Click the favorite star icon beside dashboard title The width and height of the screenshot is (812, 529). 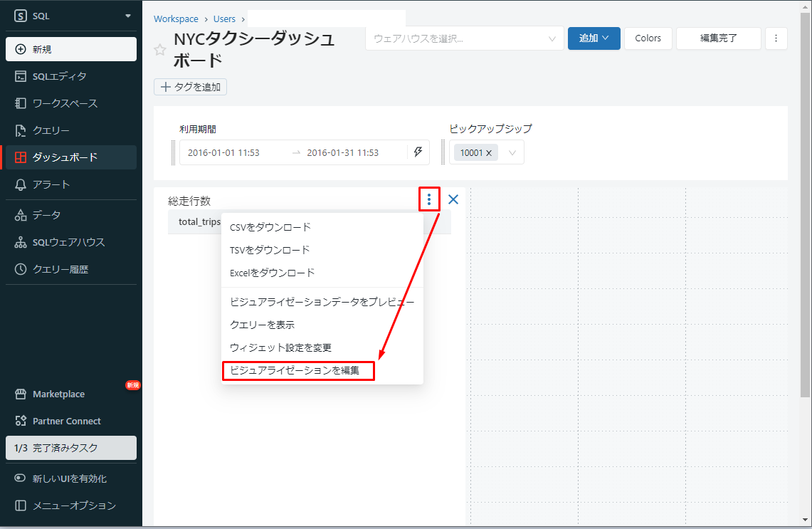click(160, 50)
